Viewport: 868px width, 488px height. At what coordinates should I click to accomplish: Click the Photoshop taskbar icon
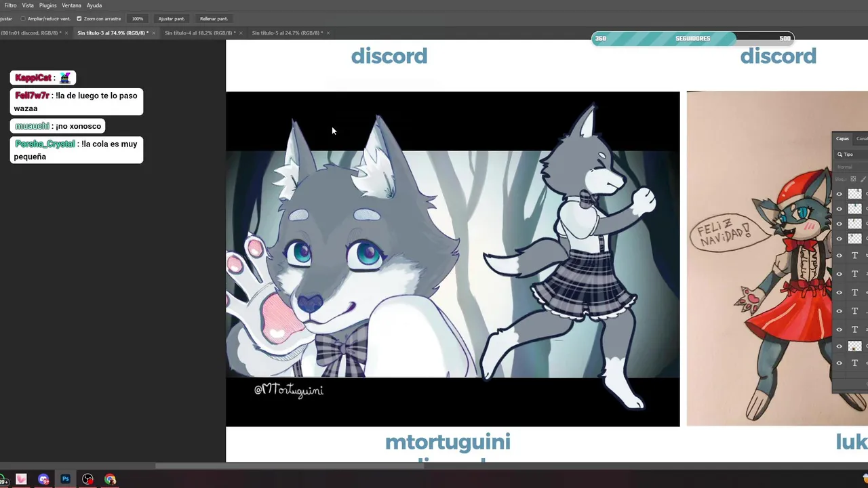(66, 479)
